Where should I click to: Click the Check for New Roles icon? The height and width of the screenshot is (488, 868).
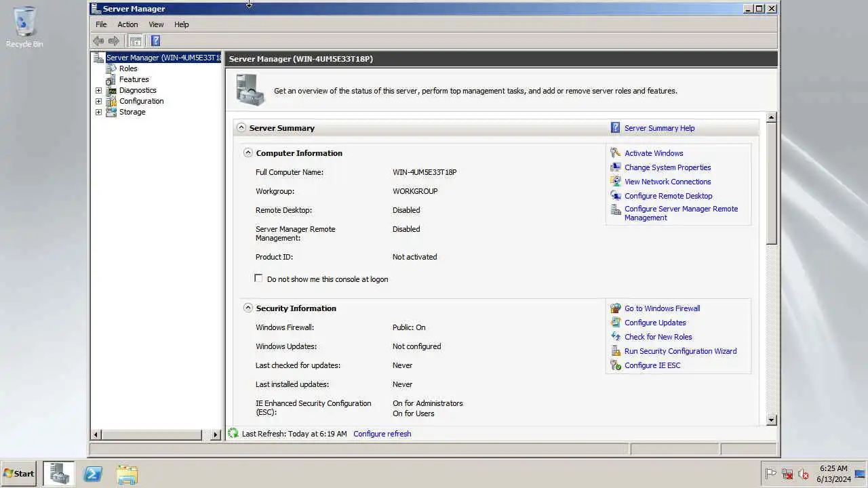click(x=615, y=337)
